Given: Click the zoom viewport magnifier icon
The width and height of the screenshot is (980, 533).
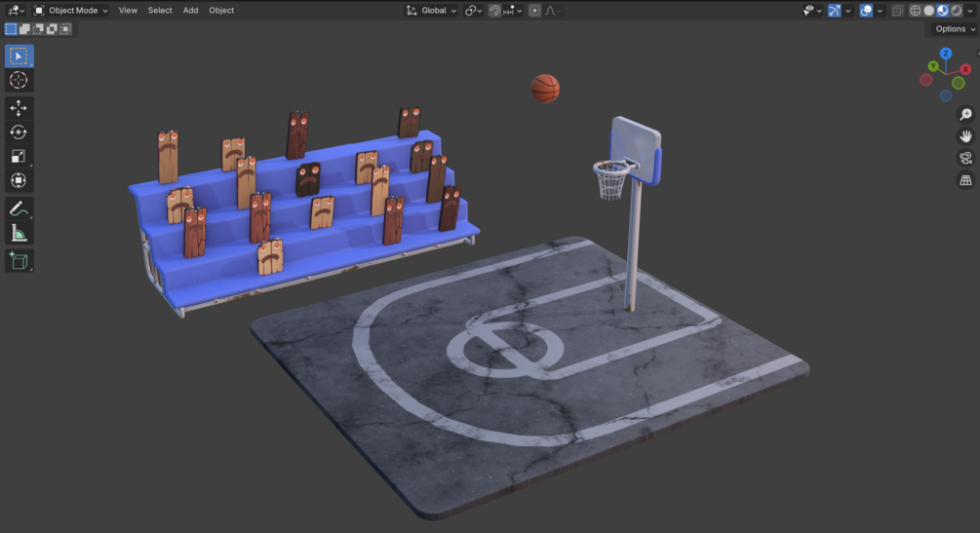Looking at the screenshot, I should click(965, 114).
